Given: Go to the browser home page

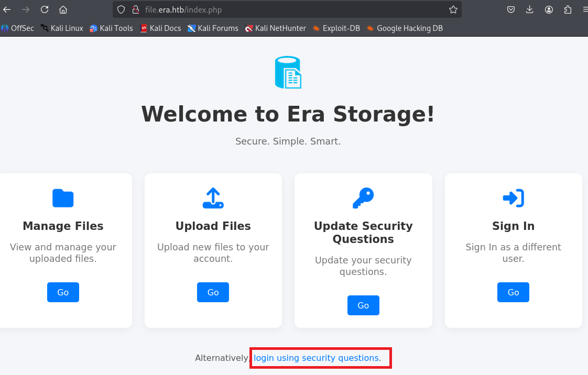Looking at the screenshot, I should pyautogui.click(x=63, y=9).
